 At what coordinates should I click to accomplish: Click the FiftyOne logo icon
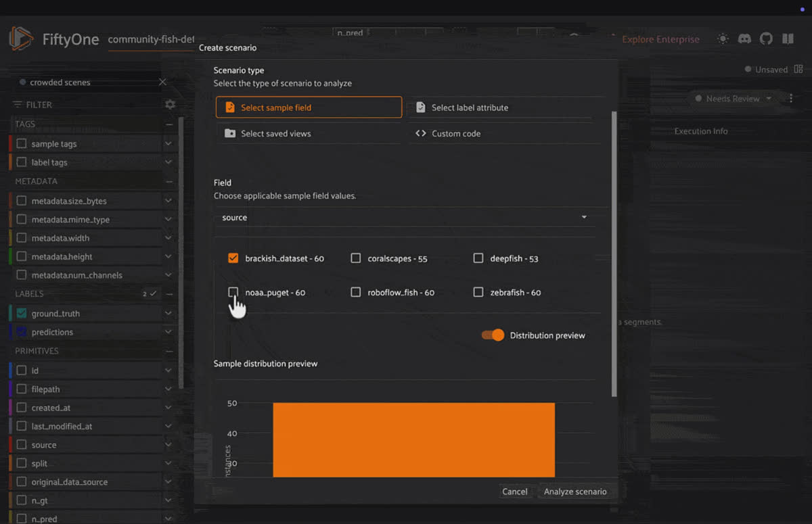pyautogui.click(x=21, y=39)
